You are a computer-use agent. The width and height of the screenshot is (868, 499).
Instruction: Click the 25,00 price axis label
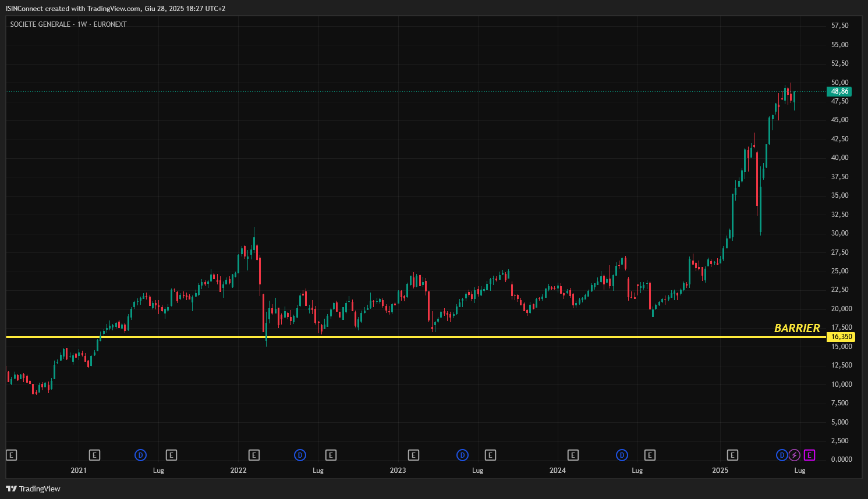coord(839,271)
